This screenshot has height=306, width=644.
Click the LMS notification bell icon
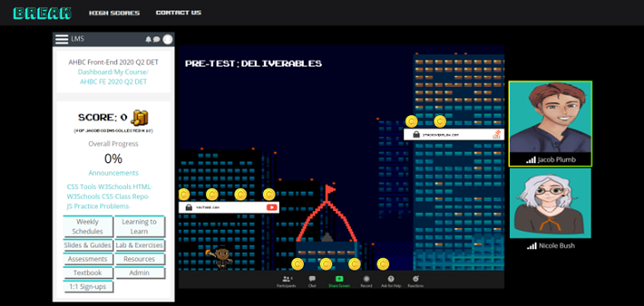coord(148,39)
